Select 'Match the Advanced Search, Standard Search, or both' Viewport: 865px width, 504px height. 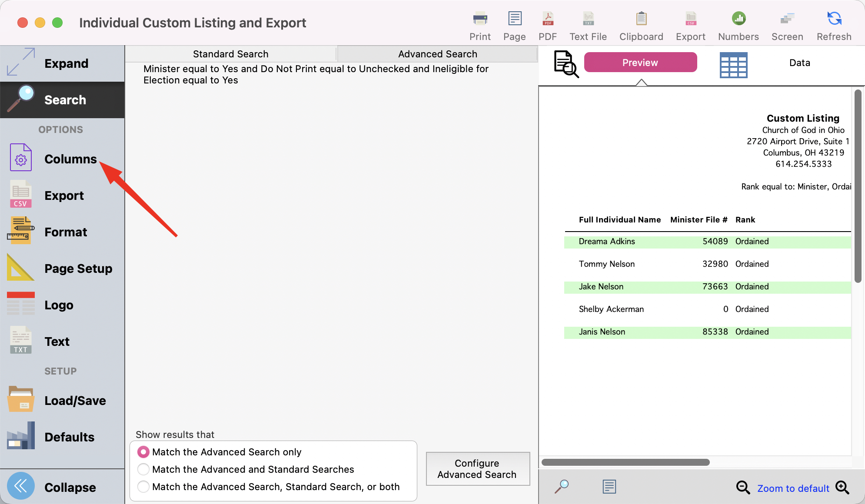pyautogui.click(x=143, y=487)
